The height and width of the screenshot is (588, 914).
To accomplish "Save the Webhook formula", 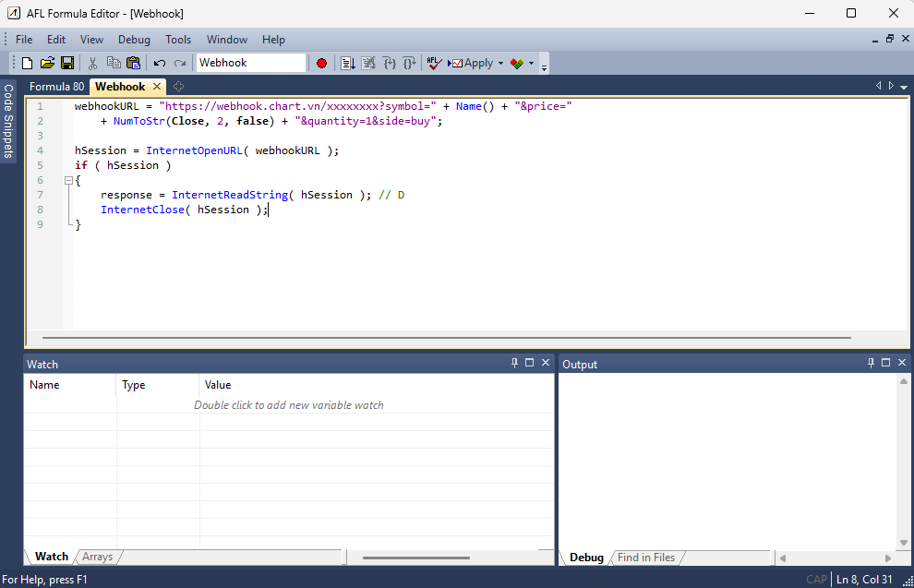I will pos(67,63).
